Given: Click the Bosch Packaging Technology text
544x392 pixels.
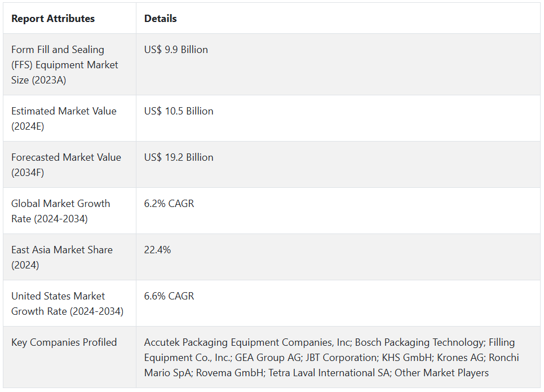Looking at the screenshot, I should click(x=419, y=342).
